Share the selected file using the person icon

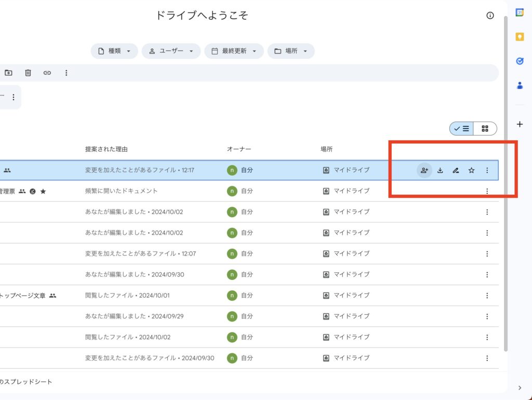point(424,170)
